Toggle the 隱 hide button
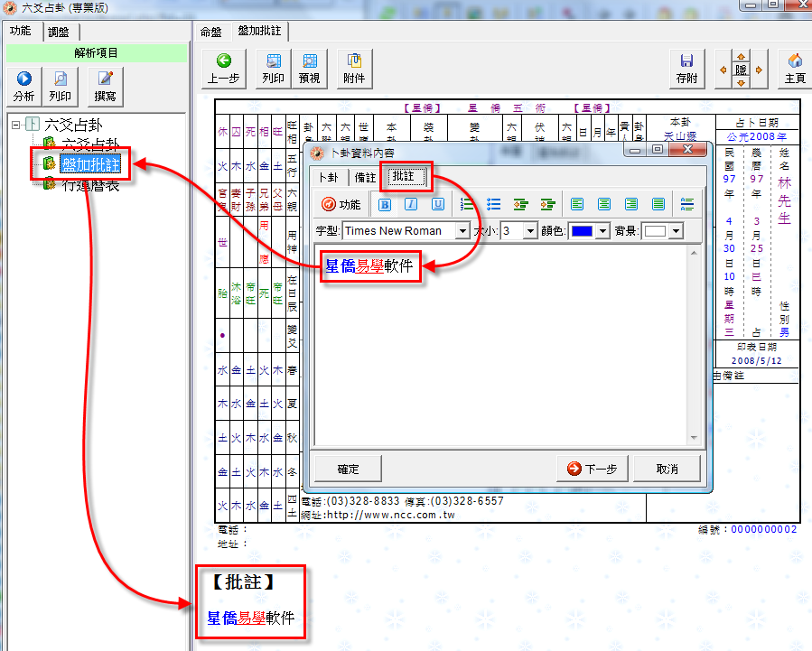 click(x=741, y=70)
